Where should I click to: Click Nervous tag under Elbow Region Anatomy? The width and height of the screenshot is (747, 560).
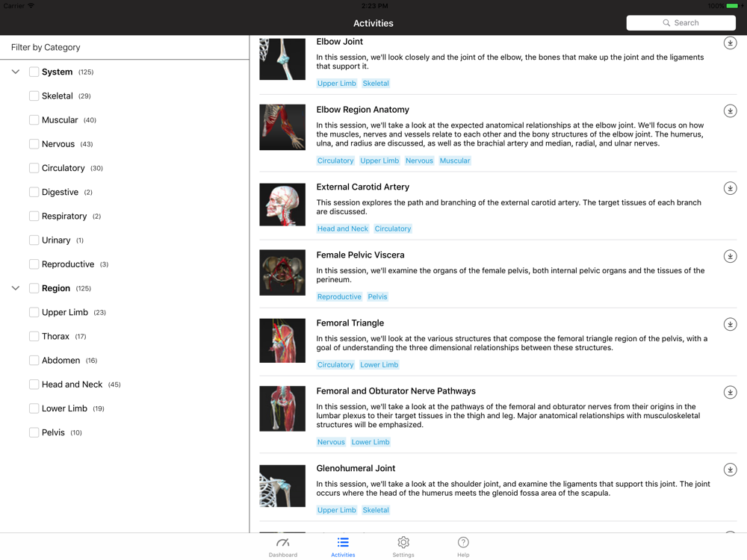(x=419, y=161)
